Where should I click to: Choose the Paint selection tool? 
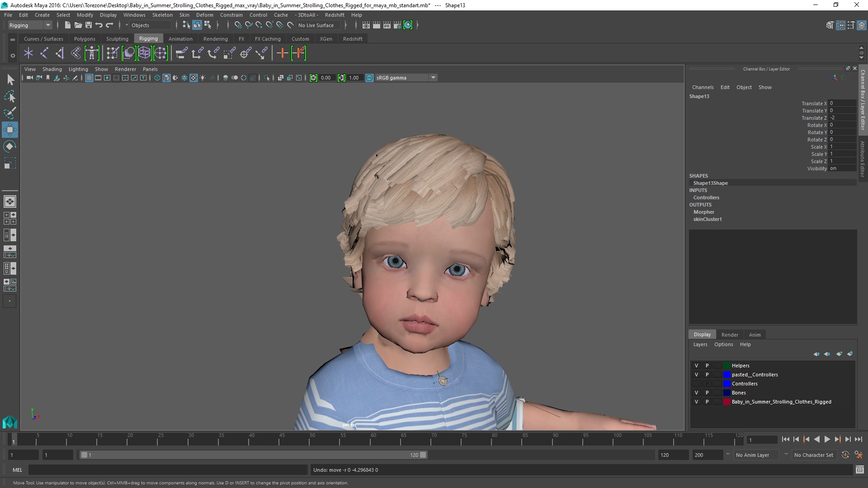coord(10,113)
